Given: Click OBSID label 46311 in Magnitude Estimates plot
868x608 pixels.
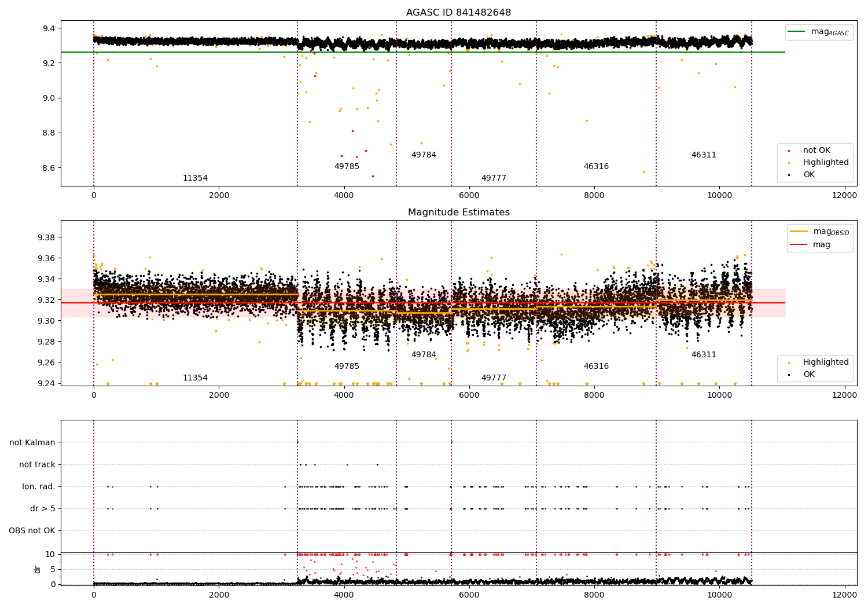Looking at the screenshot, I should point(704,355).
